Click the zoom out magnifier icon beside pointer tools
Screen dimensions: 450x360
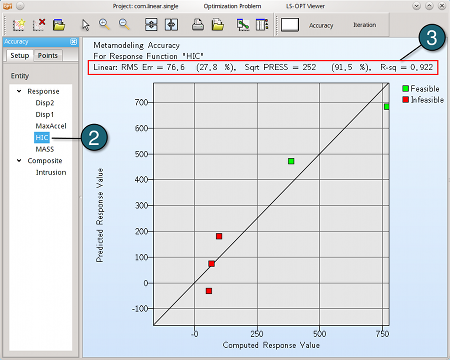tap(124, 24)
